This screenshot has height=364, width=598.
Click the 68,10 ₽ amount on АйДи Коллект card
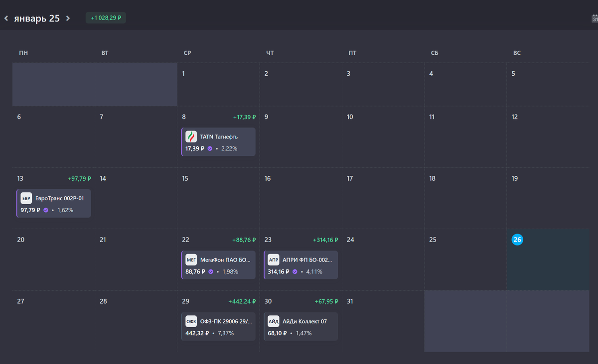278,333
